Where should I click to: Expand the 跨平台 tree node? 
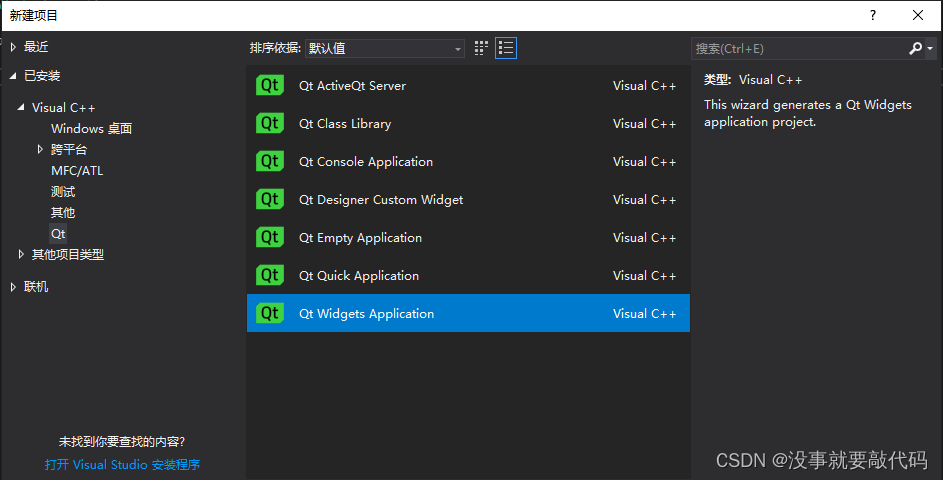tap(40, 149)
